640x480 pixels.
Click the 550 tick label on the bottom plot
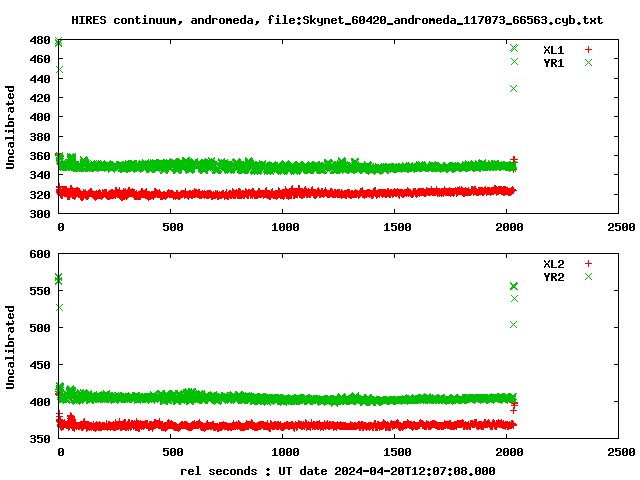pyautogui.click(x=40, y=291)
